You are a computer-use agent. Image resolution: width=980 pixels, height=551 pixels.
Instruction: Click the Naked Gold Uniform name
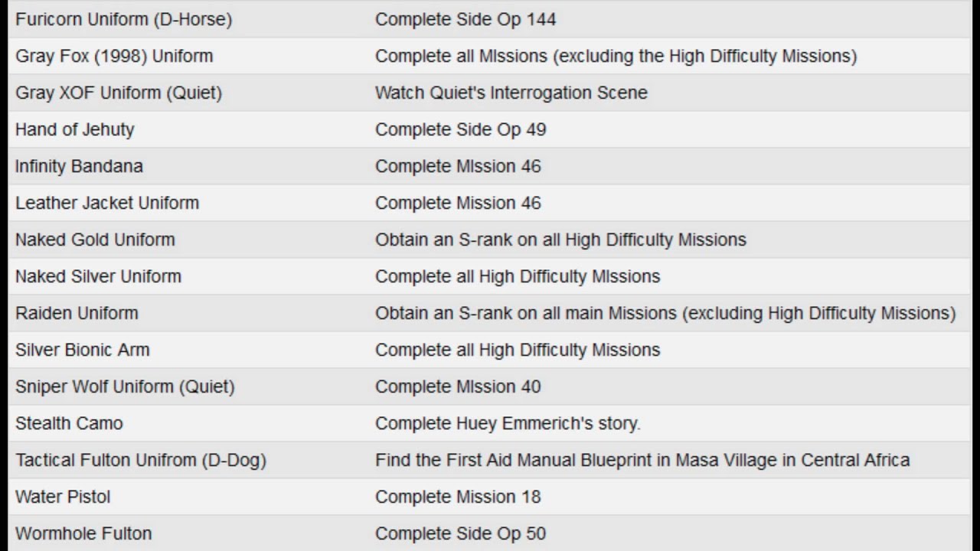(x=95, y=240)
